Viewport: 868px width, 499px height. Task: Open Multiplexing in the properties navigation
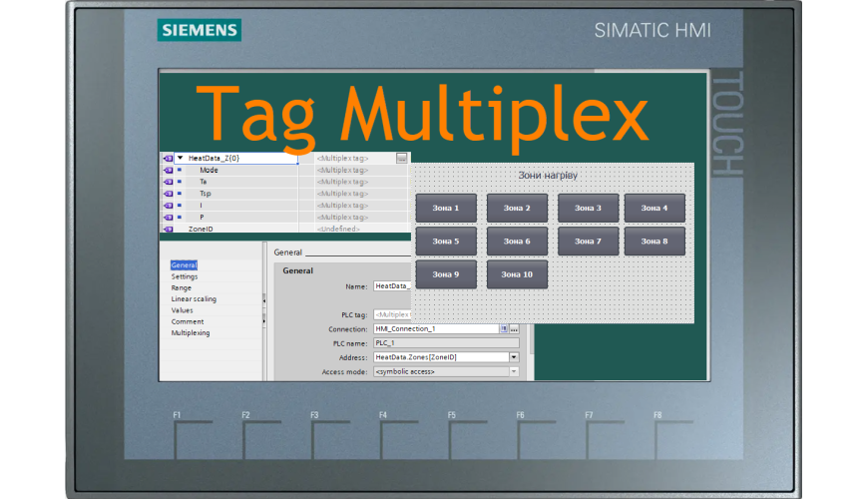[191, 333]
